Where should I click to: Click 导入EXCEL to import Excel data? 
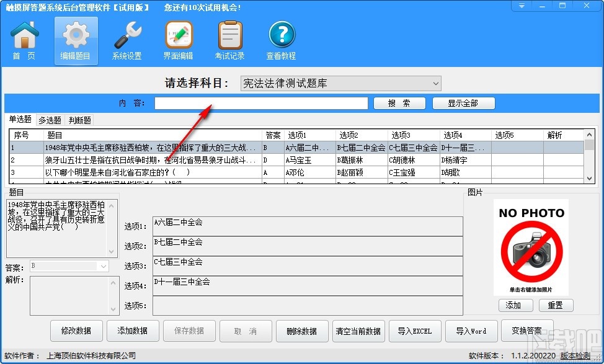click(415, 331)
